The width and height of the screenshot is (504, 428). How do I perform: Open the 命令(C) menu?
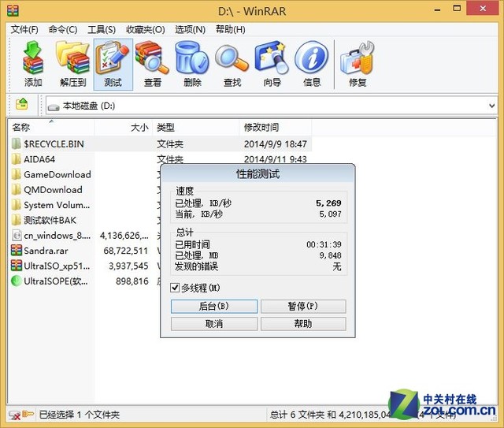tap(63, 30)
